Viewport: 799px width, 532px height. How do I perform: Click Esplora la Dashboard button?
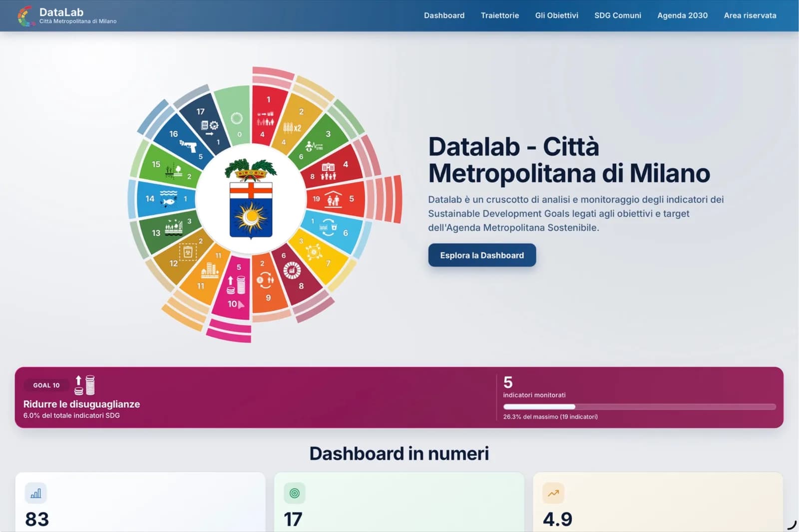[482, 255]
